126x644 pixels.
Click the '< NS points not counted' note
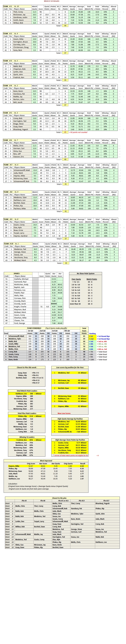pos(78,132)
